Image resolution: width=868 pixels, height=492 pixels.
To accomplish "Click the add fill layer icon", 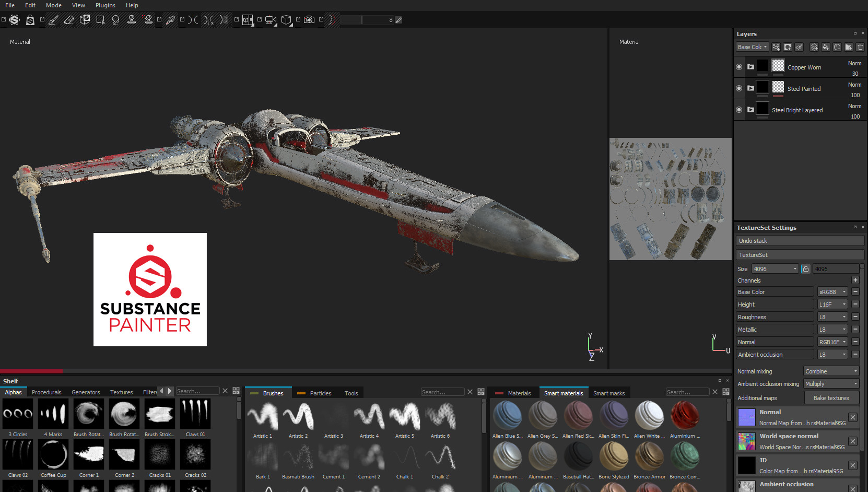I will coord(826,47).
